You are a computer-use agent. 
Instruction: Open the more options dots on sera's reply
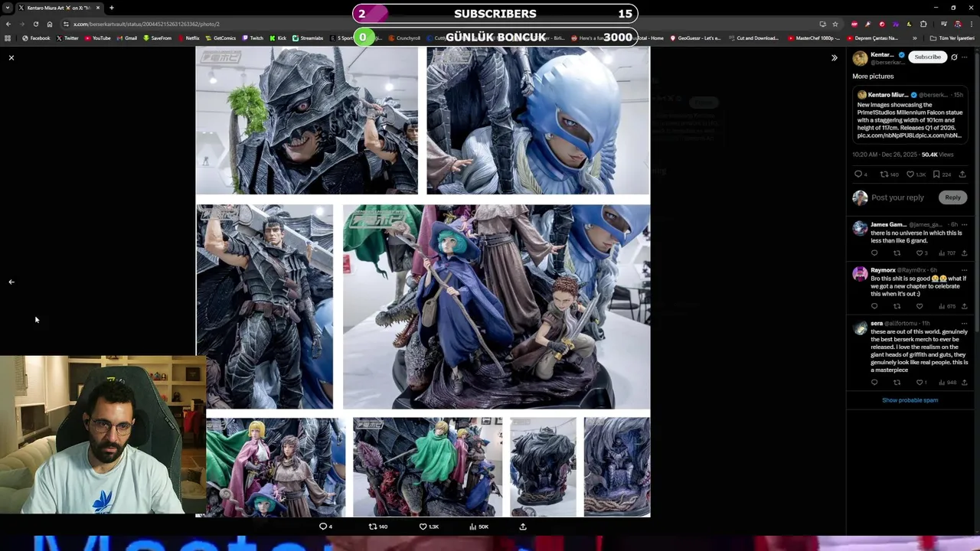tap(964, 324)
